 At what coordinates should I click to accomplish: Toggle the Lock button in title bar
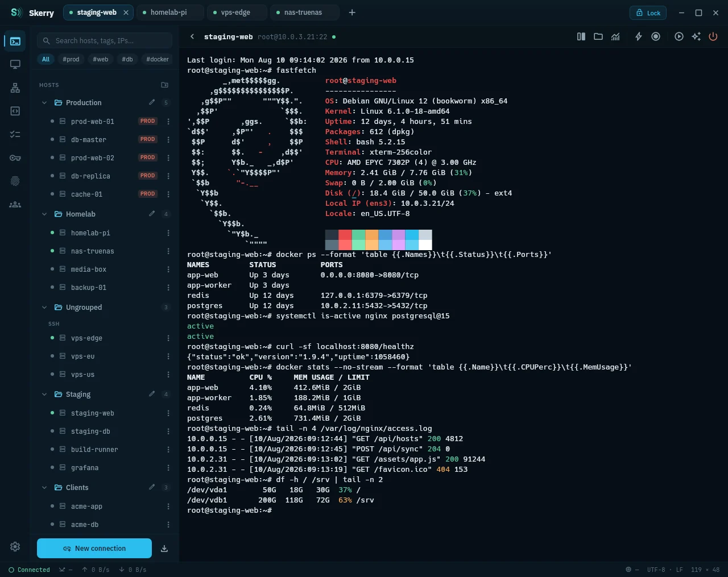[648, 13]
